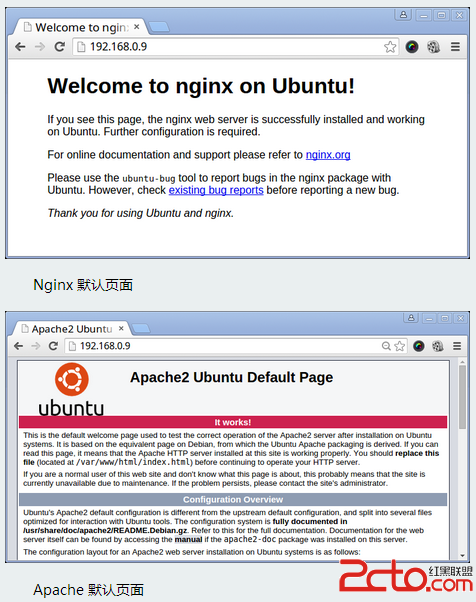Image resolution: width=476 pixels, height=602 pixels.
Task: Open the film reel extension in Apache window
Action: click(x=438, y=346)
